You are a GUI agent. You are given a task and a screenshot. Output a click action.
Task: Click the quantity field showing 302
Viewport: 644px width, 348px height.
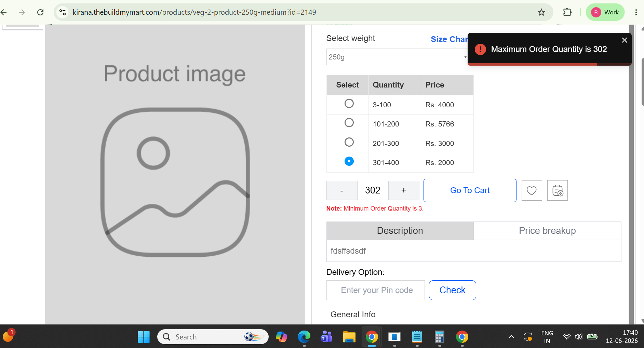[373, 190]
